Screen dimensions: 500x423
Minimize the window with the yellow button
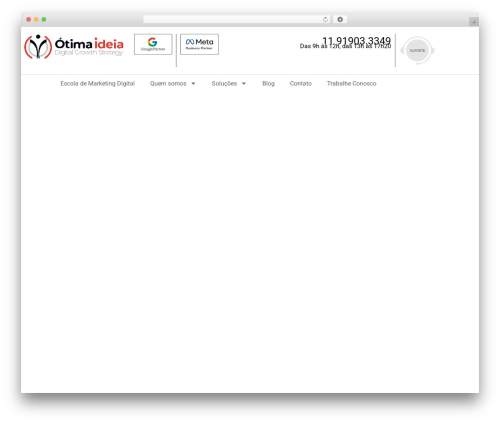36,20
